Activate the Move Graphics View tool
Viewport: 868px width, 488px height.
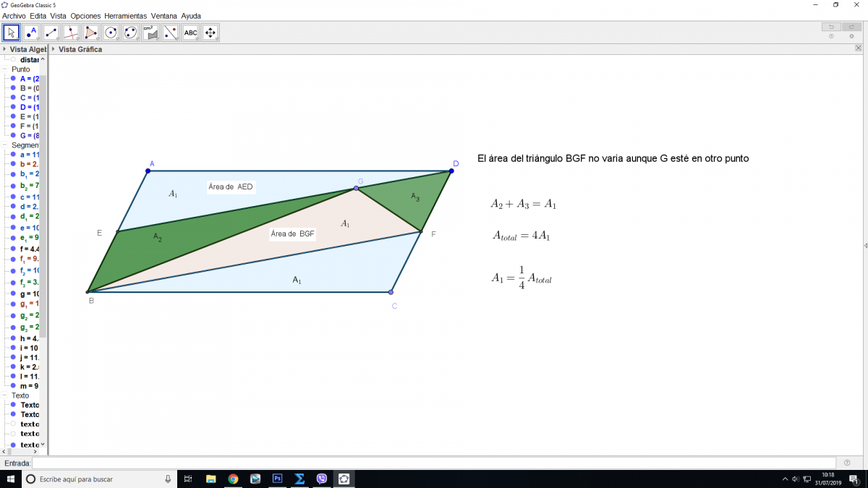click(x=210, y=33)
